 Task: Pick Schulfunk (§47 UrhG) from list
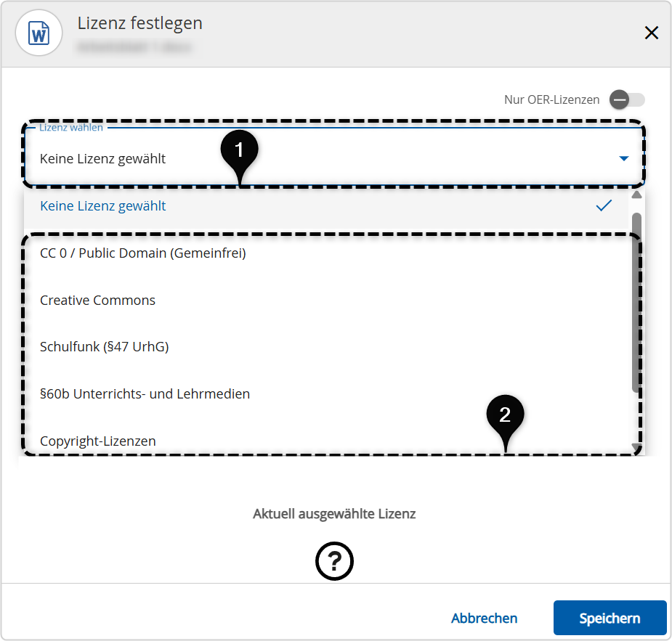105,347
